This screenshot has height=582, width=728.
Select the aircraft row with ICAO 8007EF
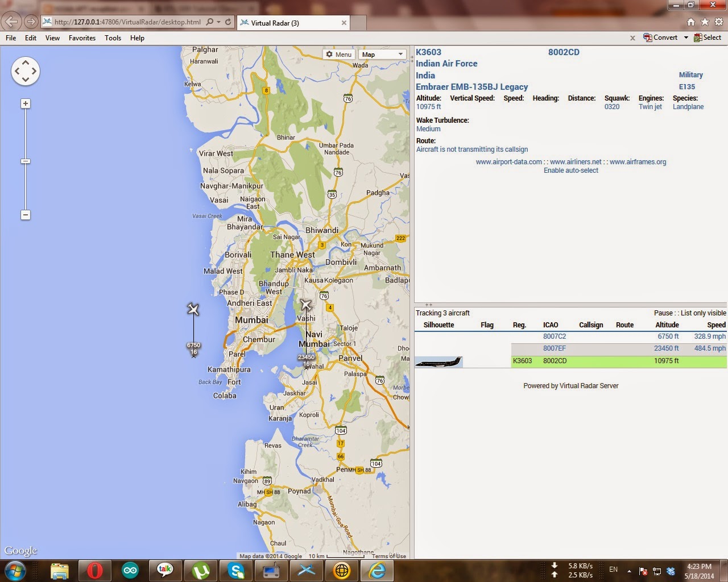pos(570,348)
